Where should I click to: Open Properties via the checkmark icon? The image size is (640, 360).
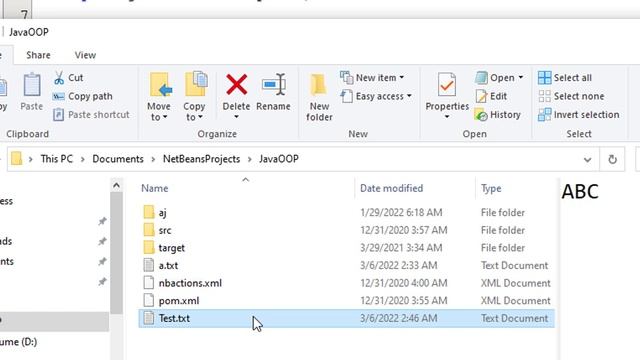[x=447, y=84]
